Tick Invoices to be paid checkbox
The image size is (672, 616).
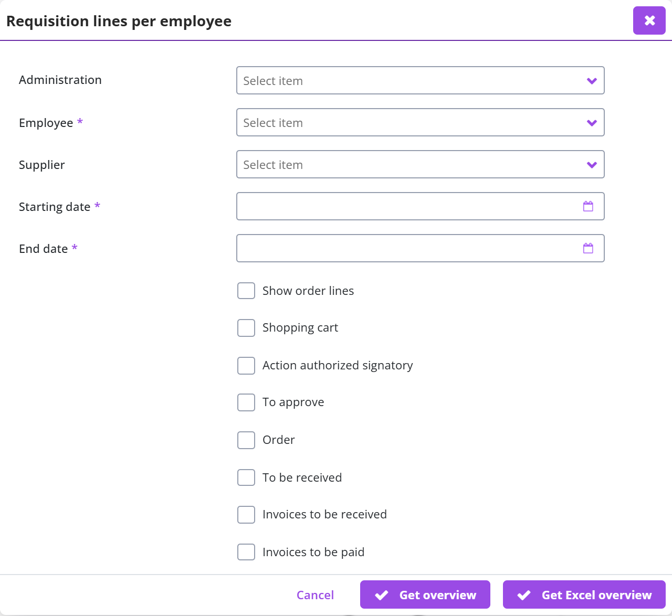tap(246, 552)
